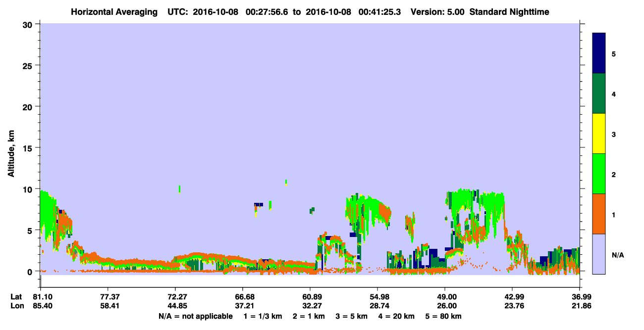Click the yellow level 3 colorbar segment
644x330 pixels.
click(x=599, y=134)
